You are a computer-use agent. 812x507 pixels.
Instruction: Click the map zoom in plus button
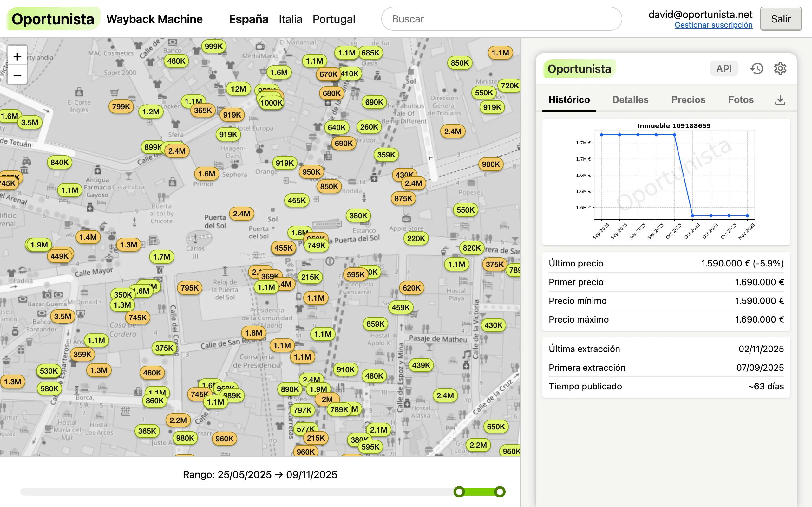point(17,56)
